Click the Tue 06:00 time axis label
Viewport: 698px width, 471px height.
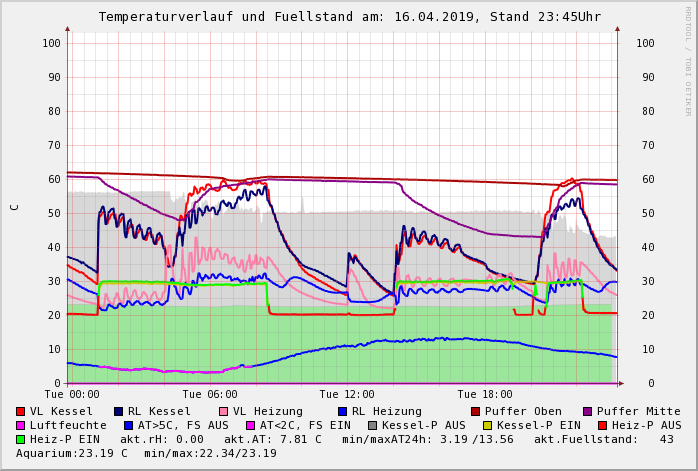coord(210,394)
